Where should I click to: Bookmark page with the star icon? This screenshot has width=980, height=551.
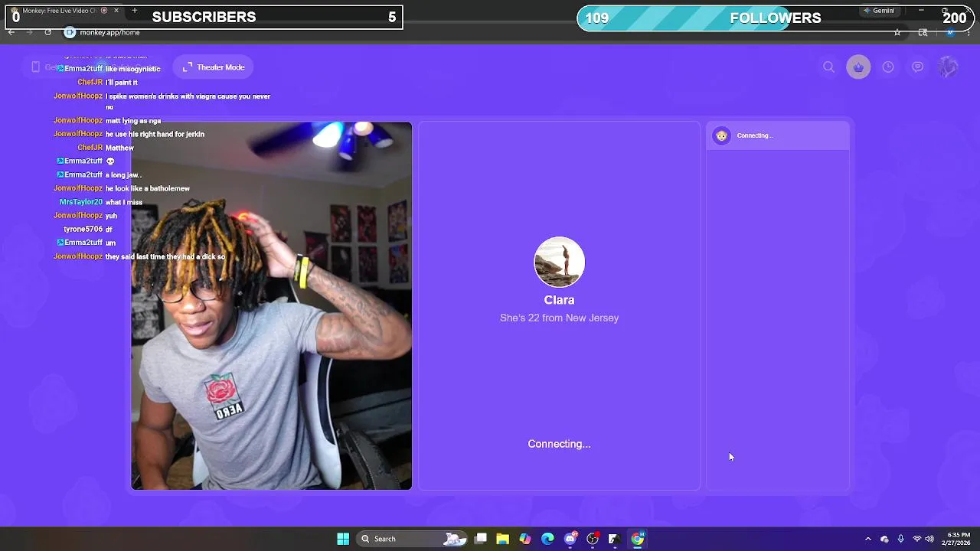pos(897,32)
